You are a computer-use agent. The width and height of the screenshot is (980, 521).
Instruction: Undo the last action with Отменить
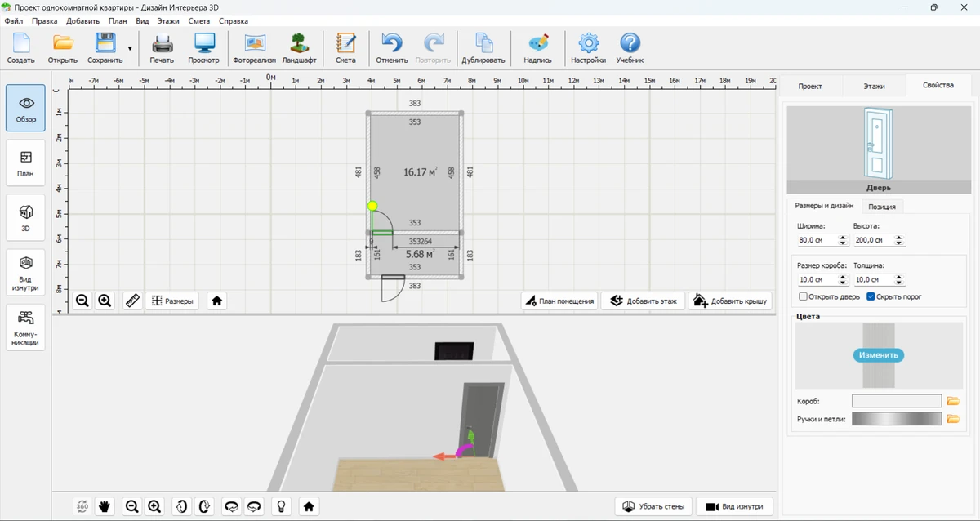tap(392, 48)
